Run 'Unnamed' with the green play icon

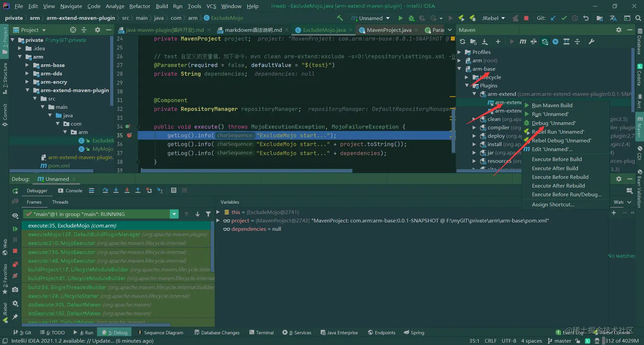[x=400, y=18]
